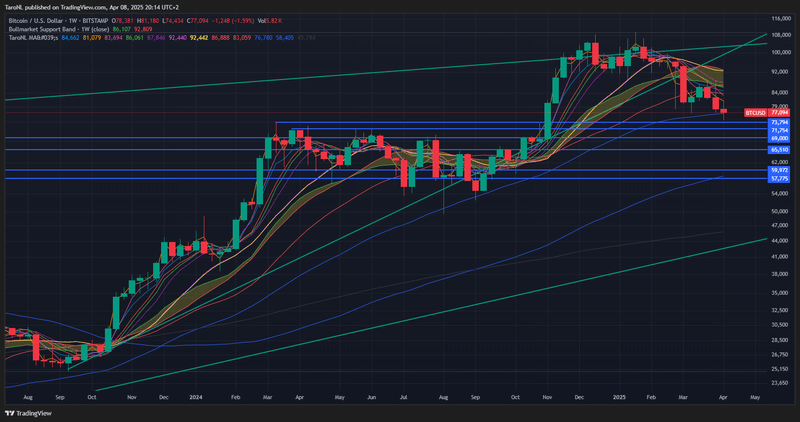This screenshot has height=422, width=800.
Task: Click the blue price line label '59,972'
Action: pos(779,170)
